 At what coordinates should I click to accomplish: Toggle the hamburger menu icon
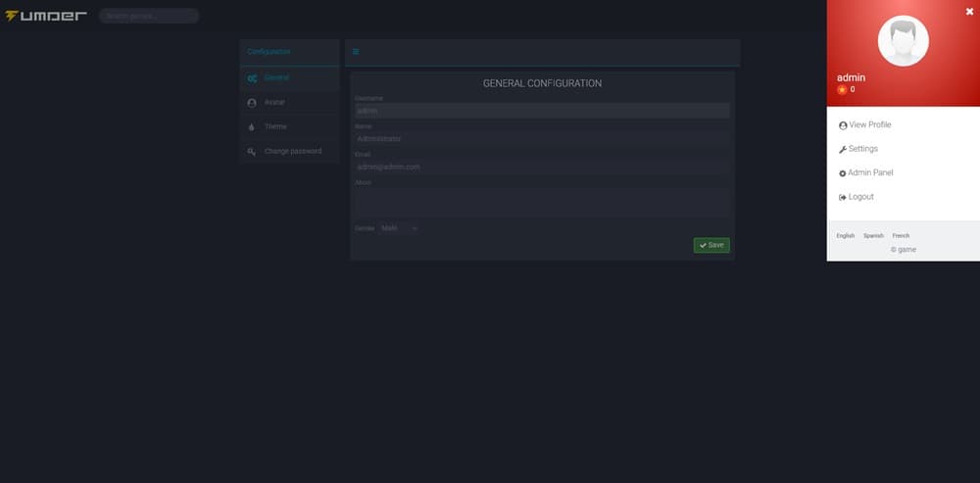coord(356,52)
